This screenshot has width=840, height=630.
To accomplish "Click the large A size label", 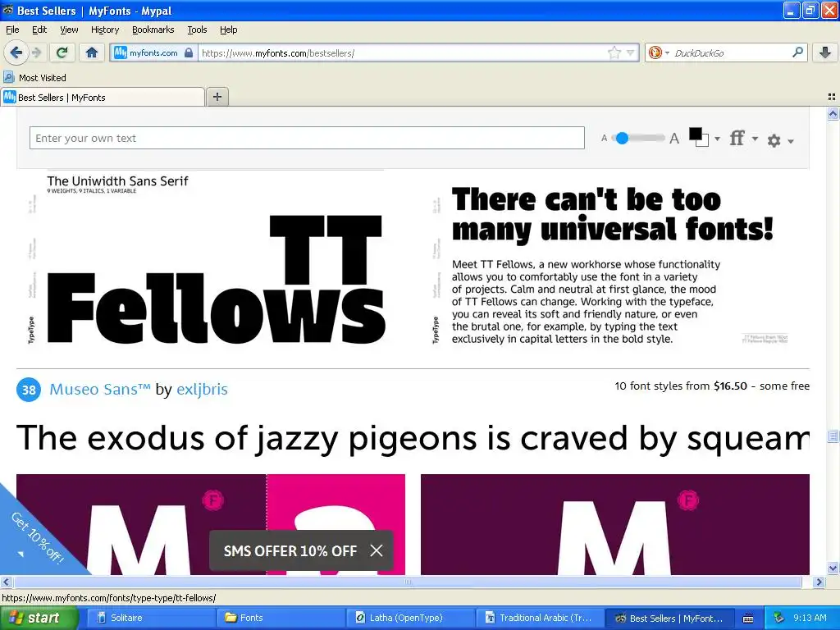I will (x=674, y=138).
